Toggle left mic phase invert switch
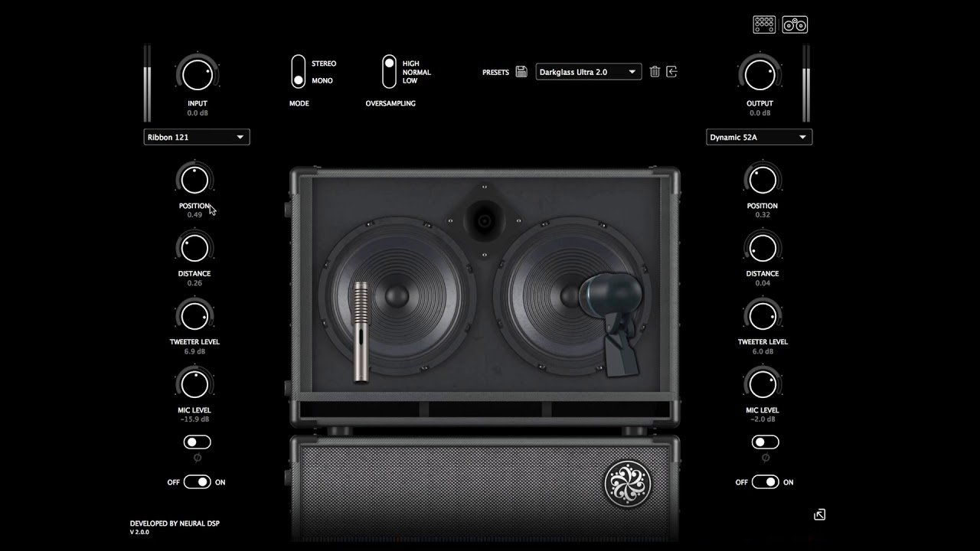The height and width of the screenshot is (551, 980). [x=197, y=442]
